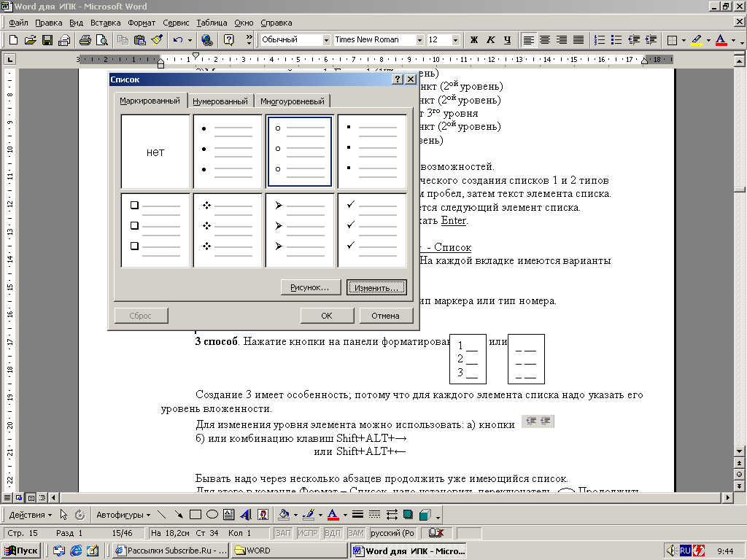Toggle ВДЛ extend selection in the status bar
The width and height of the screenshot is (747, 560).
click(x=333, y=533)
